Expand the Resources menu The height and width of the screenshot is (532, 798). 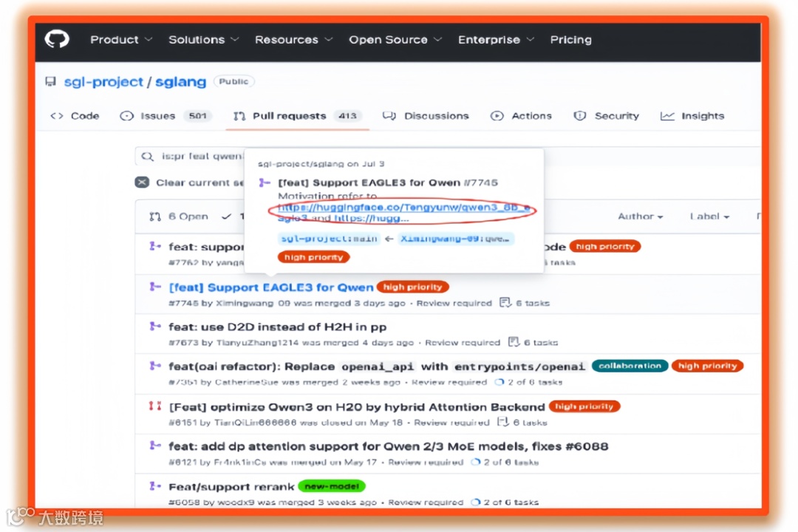[293, 40]
